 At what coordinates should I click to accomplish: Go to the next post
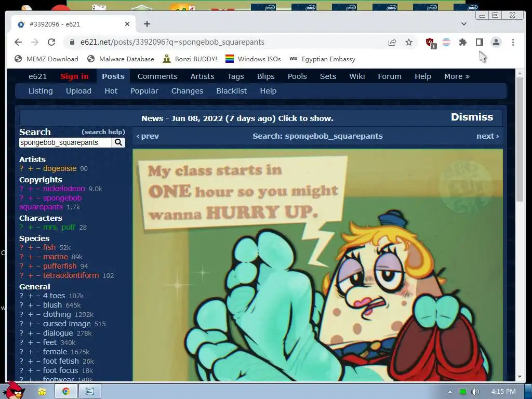(487, 136)
